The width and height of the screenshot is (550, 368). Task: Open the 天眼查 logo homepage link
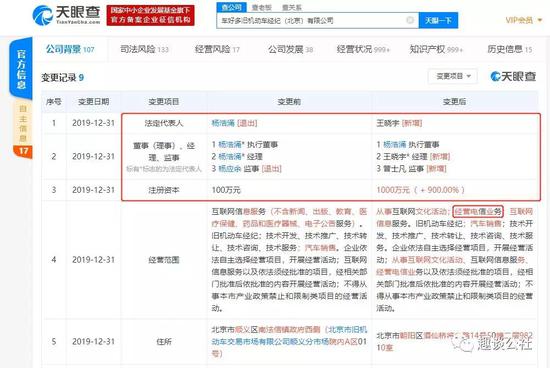click(66, 15)
